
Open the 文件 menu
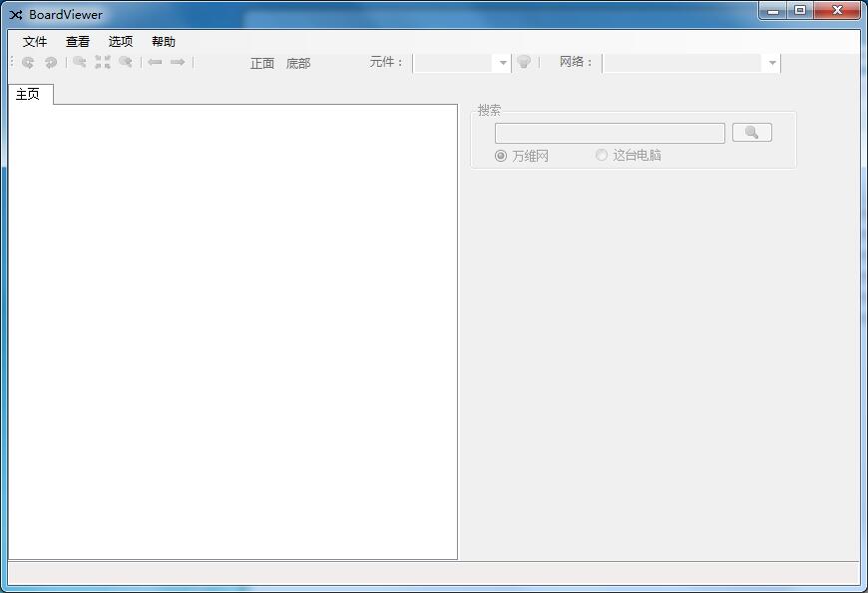(34, 41)
